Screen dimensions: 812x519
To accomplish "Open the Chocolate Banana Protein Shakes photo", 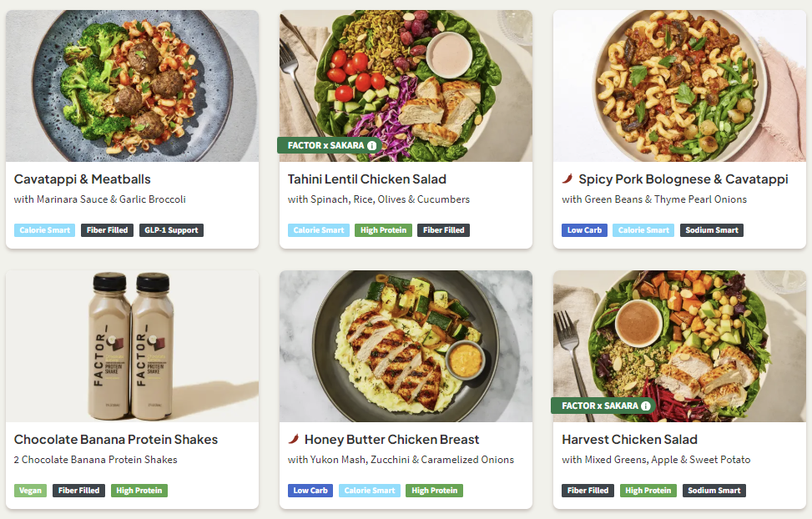I will pos(132,346).
